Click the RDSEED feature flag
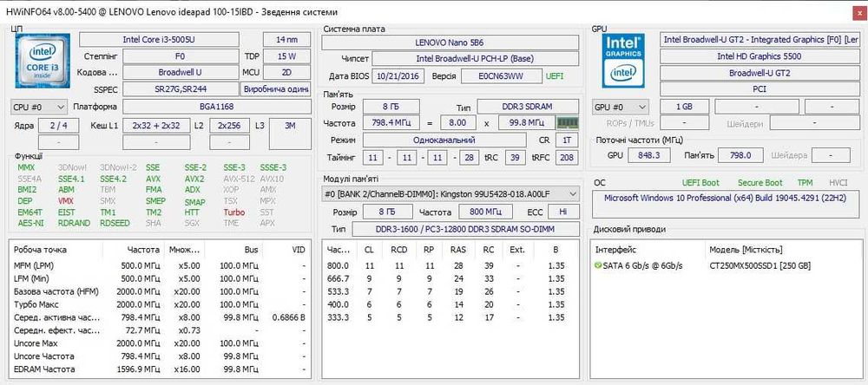The width and height of the screenshot is (868, 385). [115, 224]
